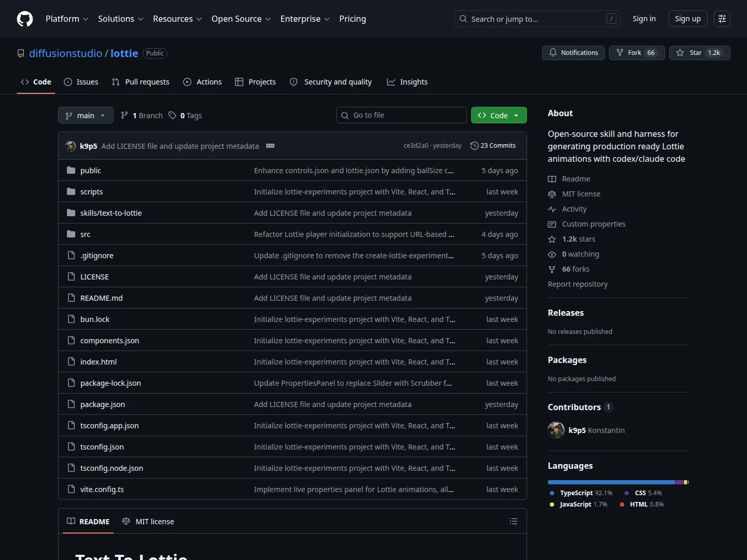
Task: Switch to the MIT license tab
Action: click(148, 521)
